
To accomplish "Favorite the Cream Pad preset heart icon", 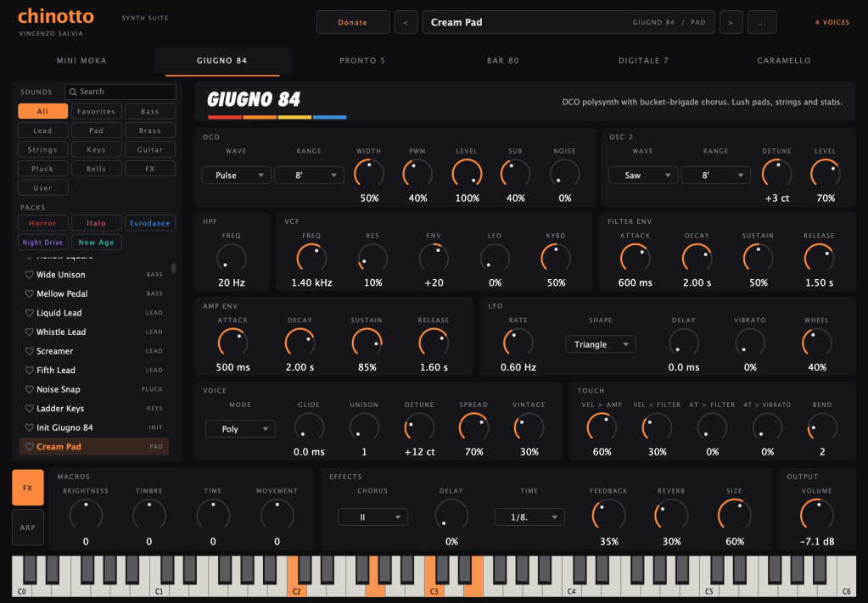I will pos(30,446).
